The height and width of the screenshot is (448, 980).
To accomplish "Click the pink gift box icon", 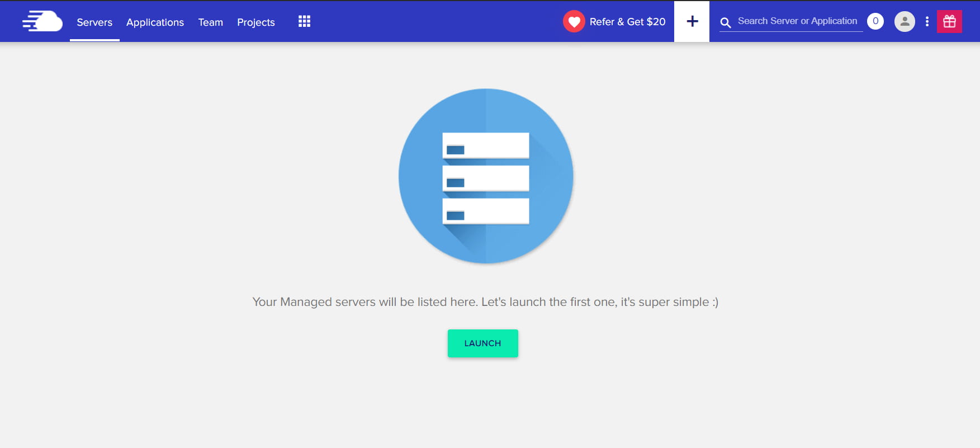I will tap(949, 22).
